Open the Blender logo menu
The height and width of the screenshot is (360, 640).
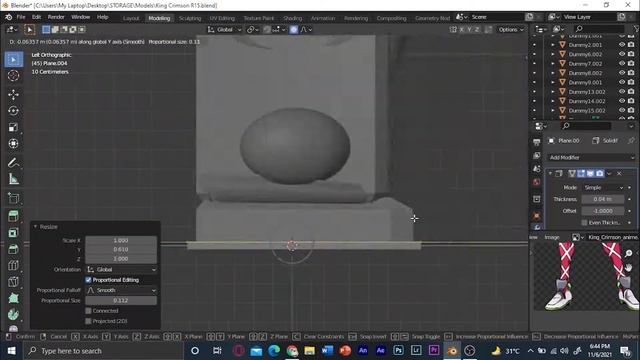pos(8,17)
